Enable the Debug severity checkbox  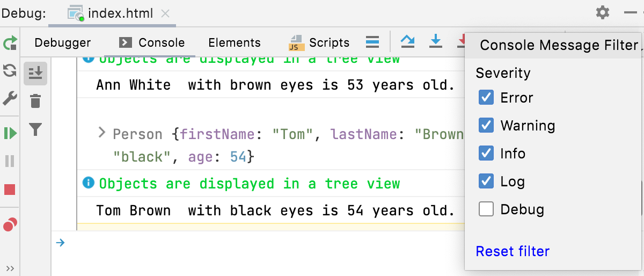[486, 209]
